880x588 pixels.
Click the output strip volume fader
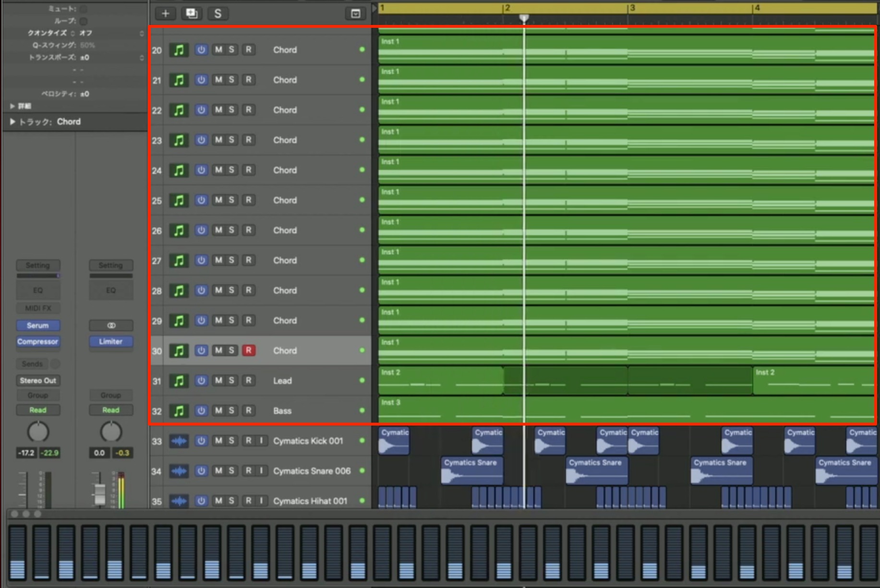coord(99,494)
